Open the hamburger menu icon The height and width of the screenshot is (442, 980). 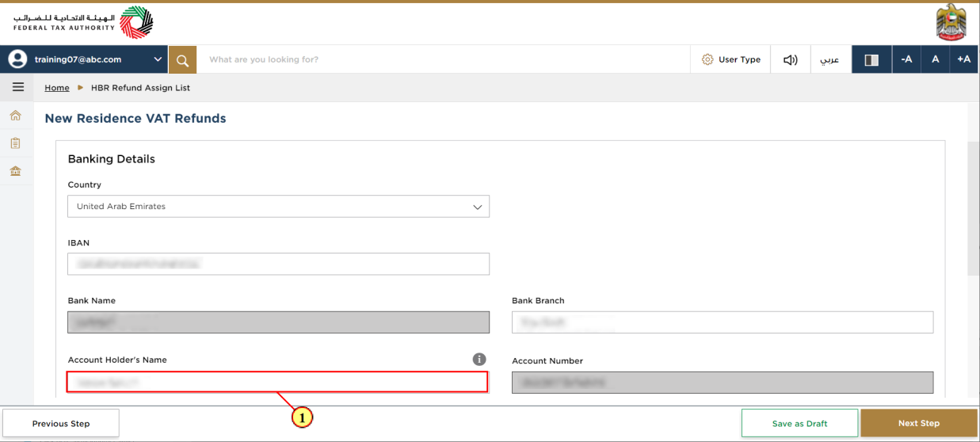pos(18,87)
